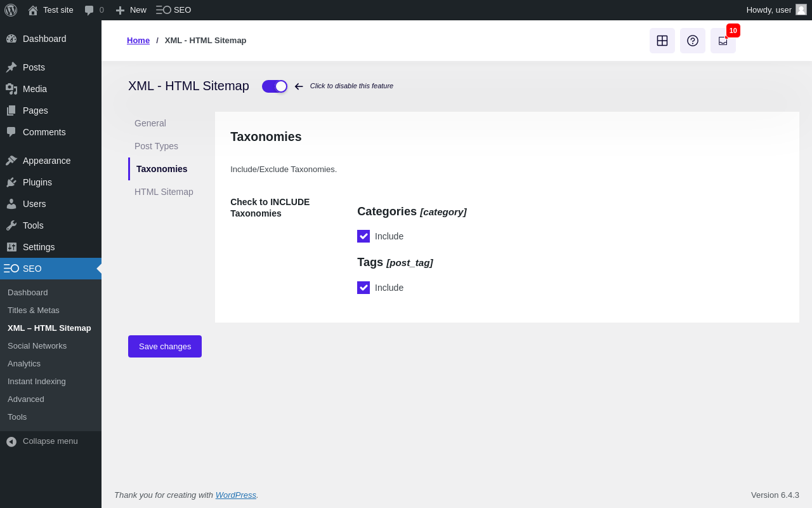Select the Taxonomies tab
This screenshot has width=812, height=508.
point(162,169)
